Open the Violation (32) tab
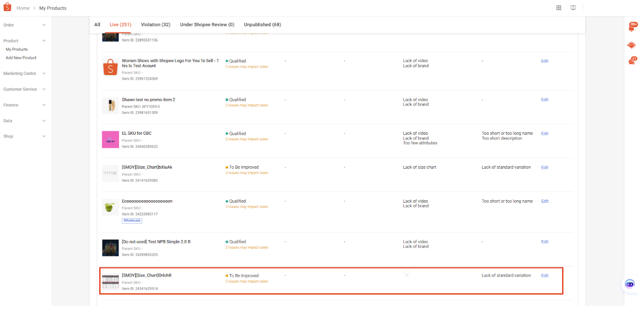 156,24
